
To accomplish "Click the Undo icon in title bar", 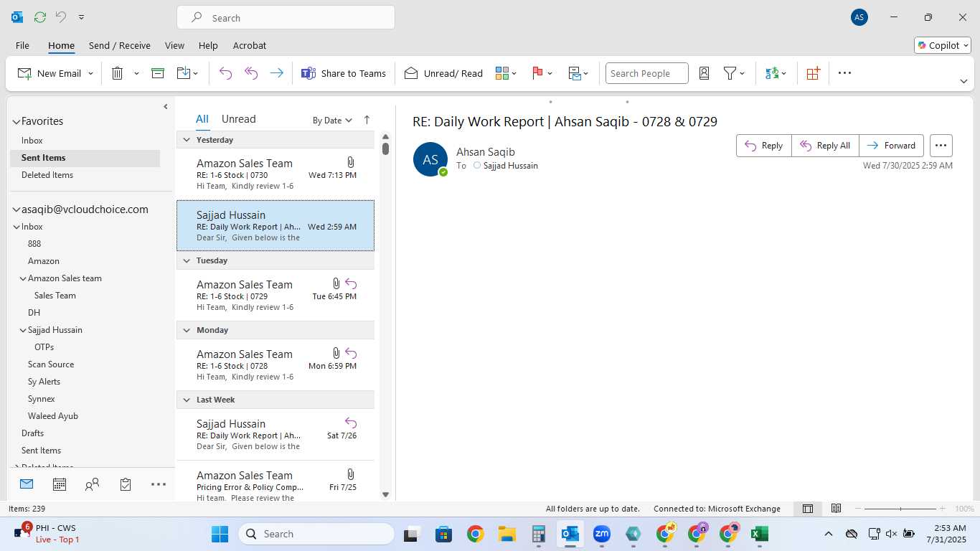I will 61,17.
